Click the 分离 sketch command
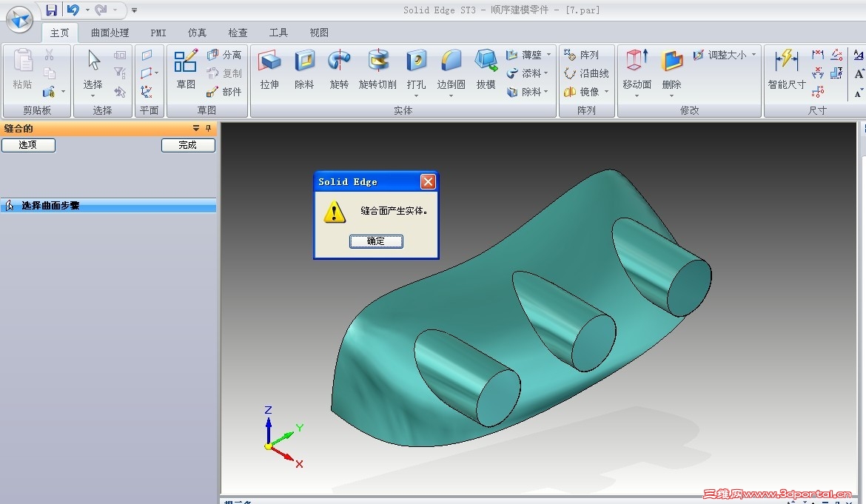Image resolution: width=866 pixels, height=504 pixels. click(x=224, y=55)
